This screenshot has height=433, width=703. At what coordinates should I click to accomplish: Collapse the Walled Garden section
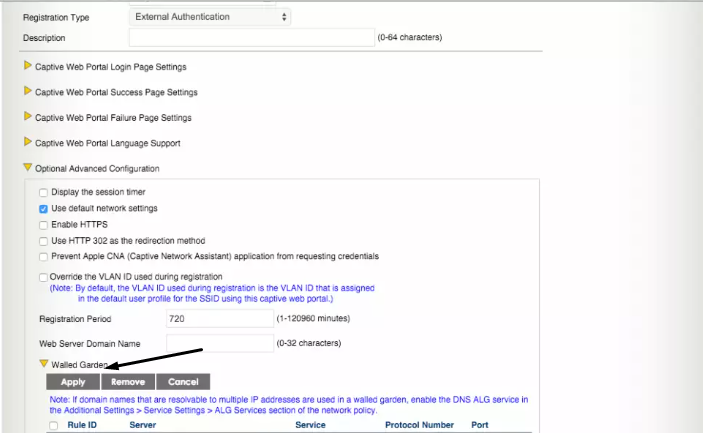point(44,364)
